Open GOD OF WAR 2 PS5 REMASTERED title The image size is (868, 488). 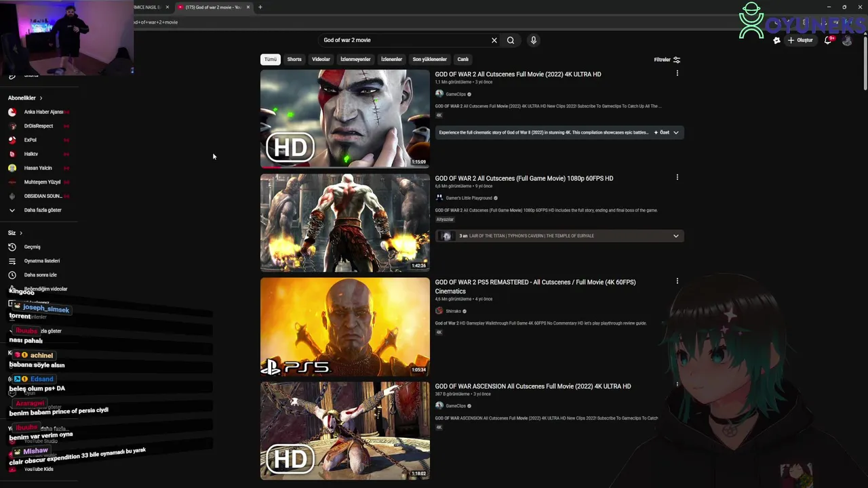(536, 287)
